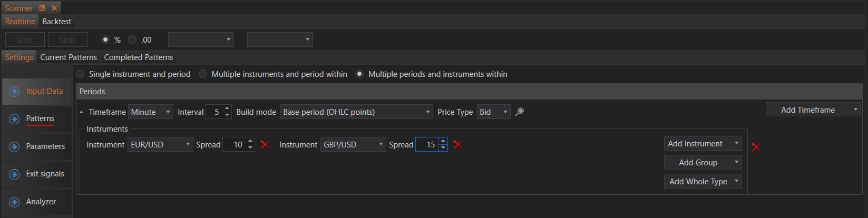Open the Completed Patterns tab

click(x=138, y=57)
